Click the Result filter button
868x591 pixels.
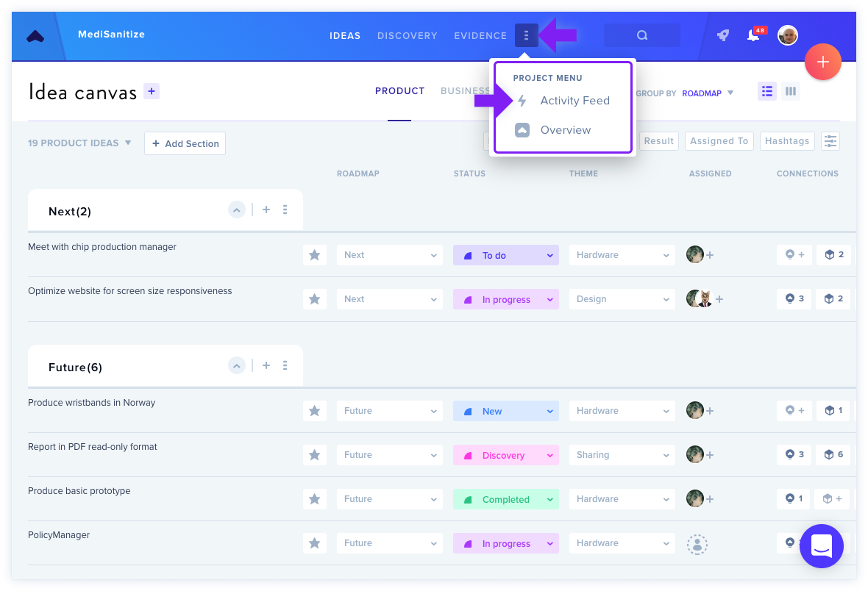click(659, 141)
